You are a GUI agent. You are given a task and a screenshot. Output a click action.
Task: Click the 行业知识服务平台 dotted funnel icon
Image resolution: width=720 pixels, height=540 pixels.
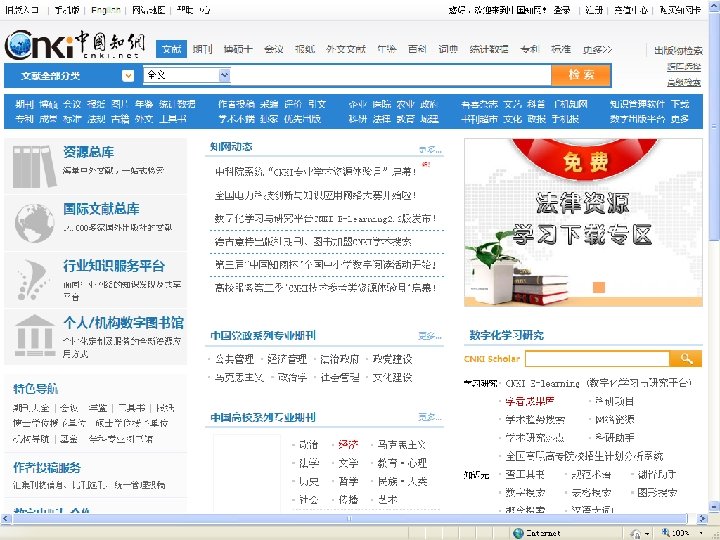coord(33,280)
